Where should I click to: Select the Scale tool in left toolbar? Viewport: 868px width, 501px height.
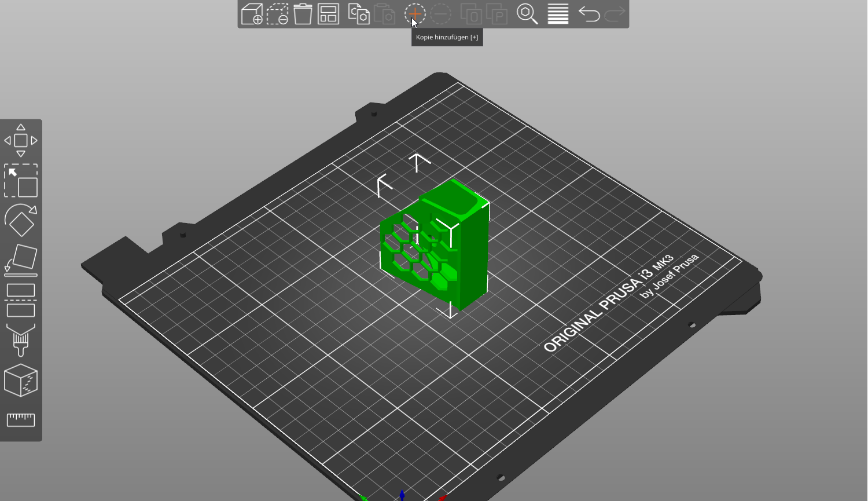coord(21,181)
